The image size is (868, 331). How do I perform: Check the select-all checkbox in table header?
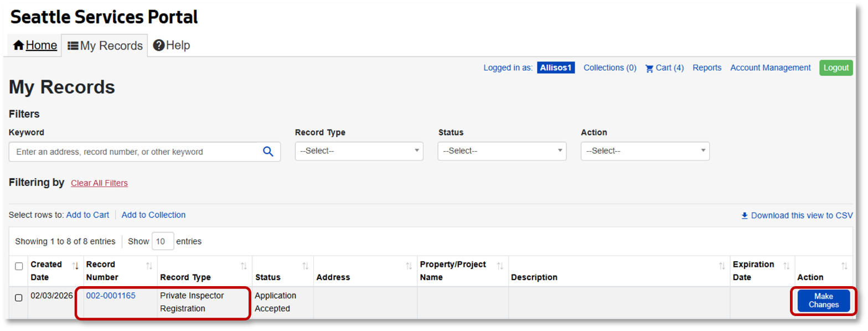click(19, 266)
